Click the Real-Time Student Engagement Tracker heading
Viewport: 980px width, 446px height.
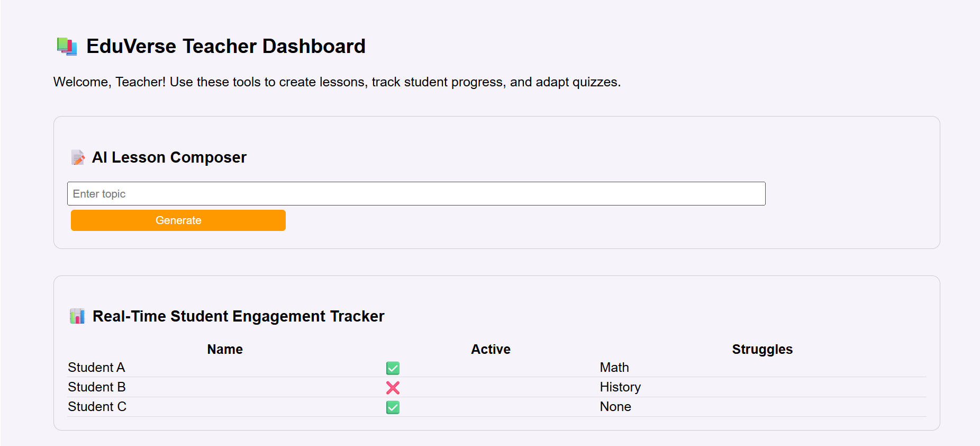[239, 316]
